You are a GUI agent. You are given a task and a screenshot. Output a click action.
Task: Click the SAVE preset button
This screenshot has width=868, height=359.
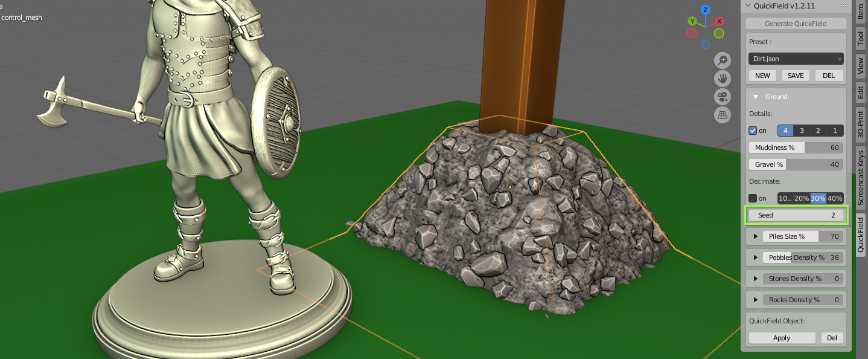796,76
